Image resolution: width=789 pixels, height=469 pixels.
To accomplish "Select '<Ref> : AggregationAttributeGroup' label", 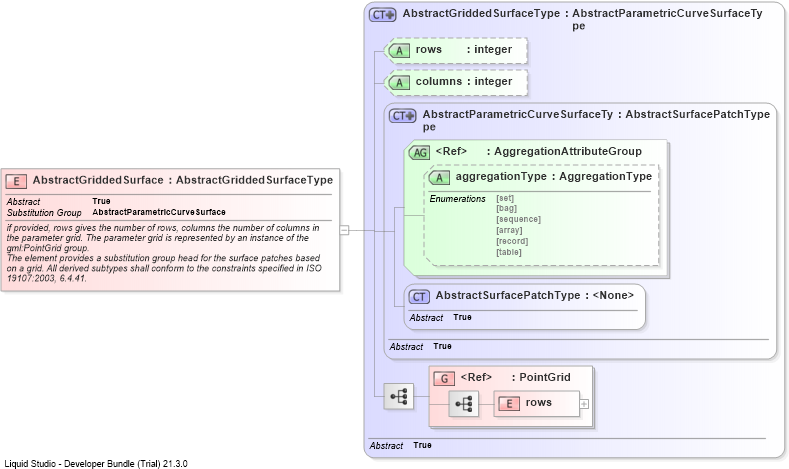I will (x=538, y=151).
